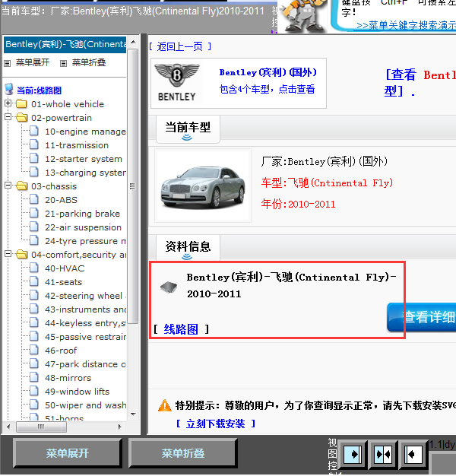Click the Bentley logo image
Image resolution: width=456 pixels, height=476 pixels.
[x=177, y=83]
